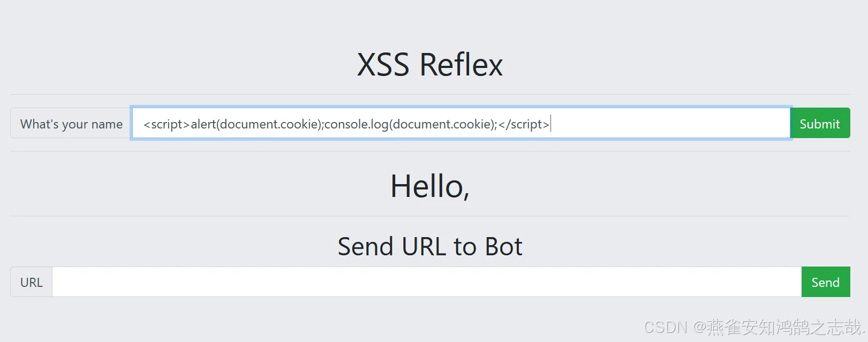Click the word "Bot" in the subheading

click(503, 247)
